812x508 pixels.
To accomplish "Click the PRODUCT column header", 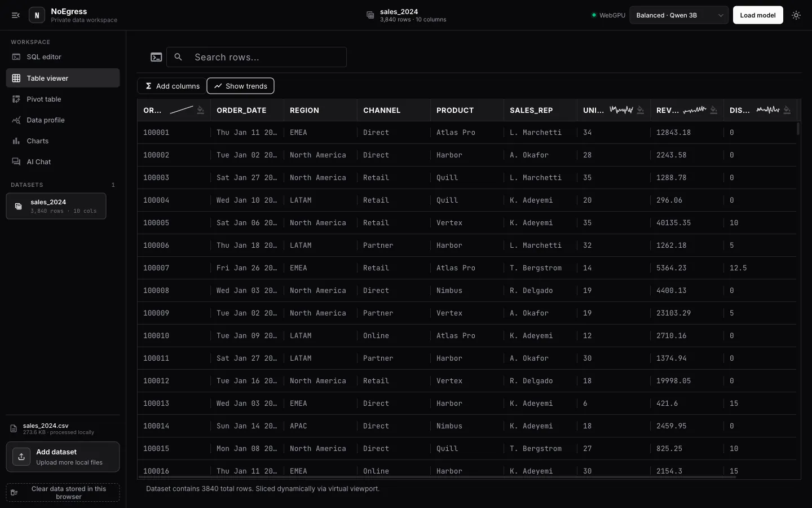I will [x=467, y=110].
